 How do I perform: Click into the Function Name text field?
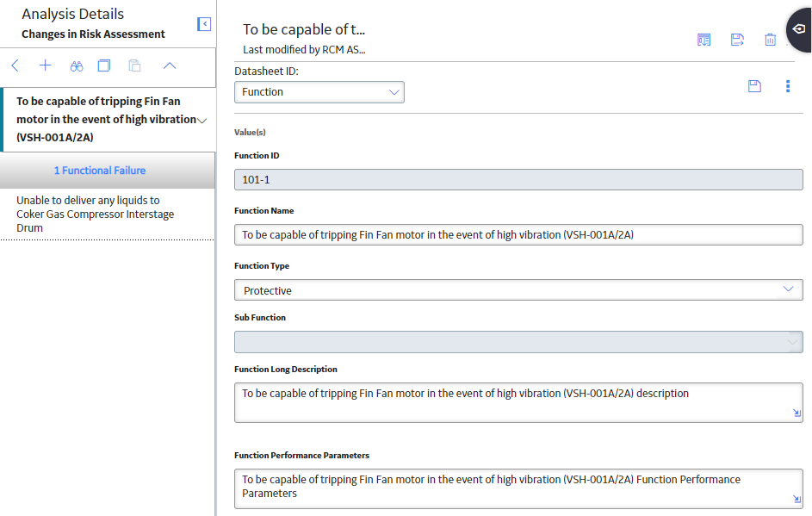[518, 234]
